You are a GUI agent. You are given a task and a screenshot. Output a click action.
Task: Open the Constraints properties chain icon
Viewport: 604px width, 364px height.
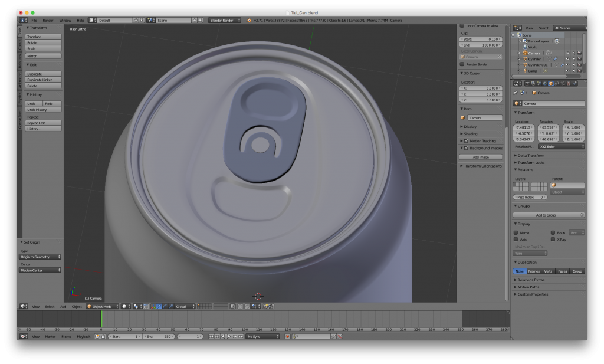pyautogui.click(x=556, y=83)
